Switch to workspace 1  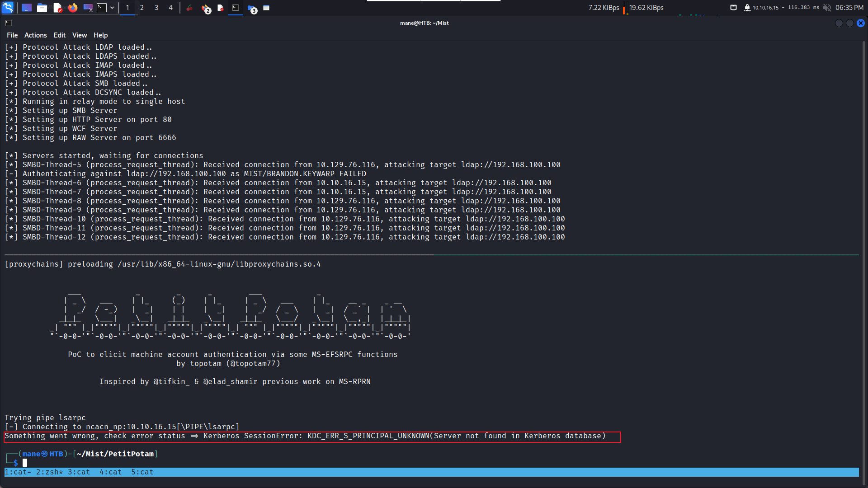point(127,8)
